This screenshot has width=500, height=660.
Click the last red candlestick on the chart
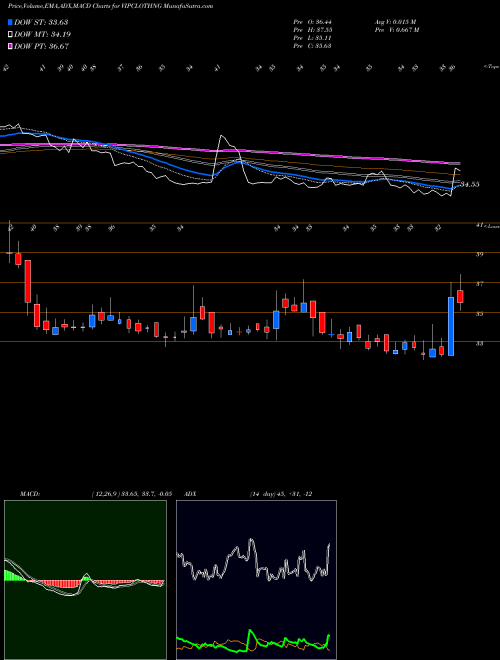pyautogui.click(x=460, y=296)
